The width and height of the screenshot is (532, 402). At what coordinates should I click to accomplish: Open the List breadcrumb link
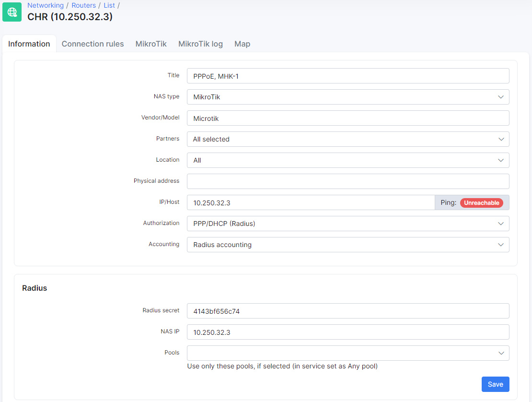click(109, 5)
